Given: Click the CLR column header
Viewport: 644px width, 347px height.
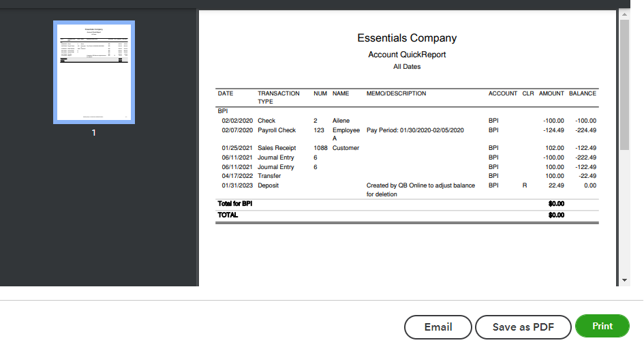Looking at the screenshot, I should point(527,93).
